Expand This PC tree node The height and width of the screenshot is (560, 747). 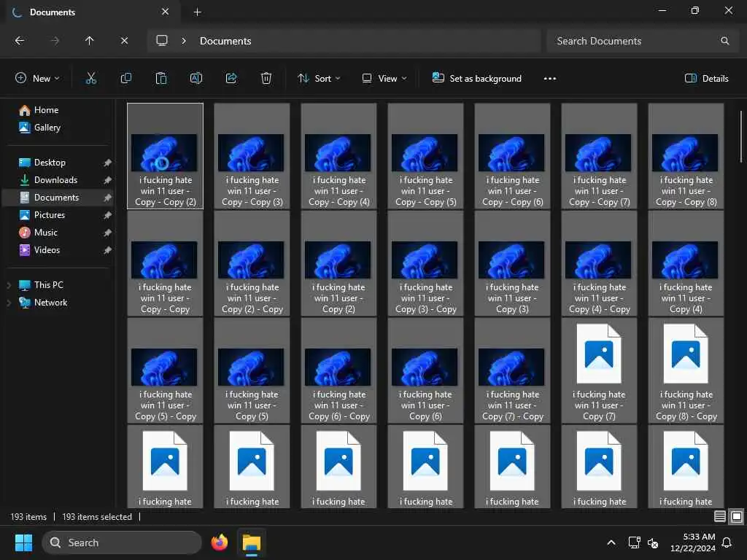click(x=9, y=285)
